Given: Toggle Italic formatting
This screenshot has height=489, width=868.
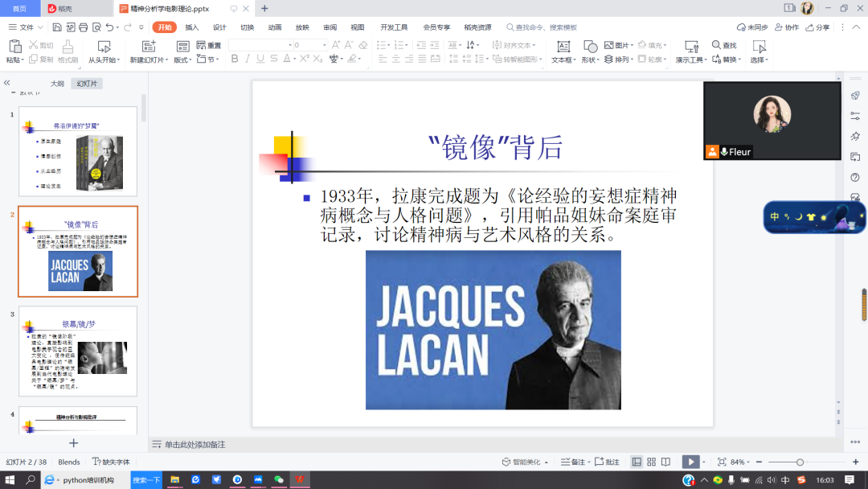Looking at the screenshot, I should [248, 59].
